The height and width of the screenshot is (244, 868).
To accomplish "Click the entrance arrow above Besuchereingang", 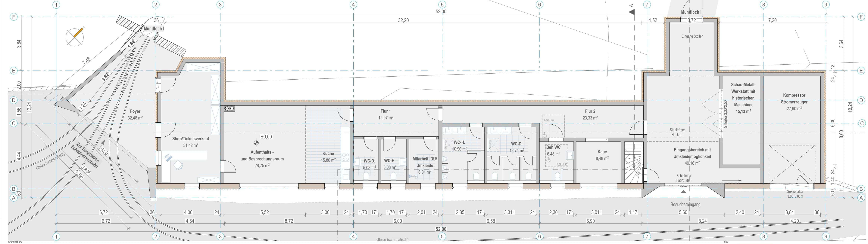I will click(683, 191).
